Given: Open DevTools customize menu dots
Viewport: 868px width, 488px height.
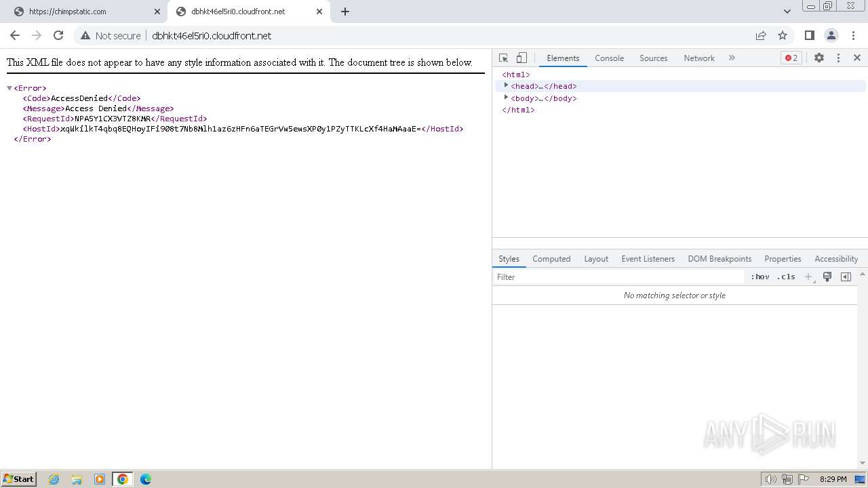Looking at the screenshot, I should 838,58.
